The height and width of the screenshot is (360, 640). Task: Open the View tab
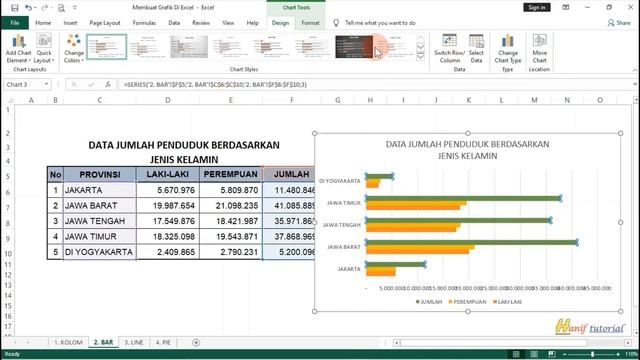(x=228, y=23)
